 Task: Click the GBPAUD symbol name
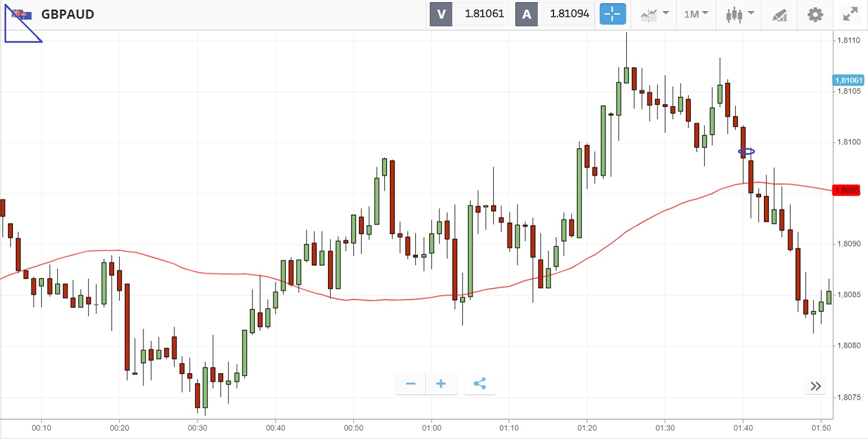click(x=68, y=14)
